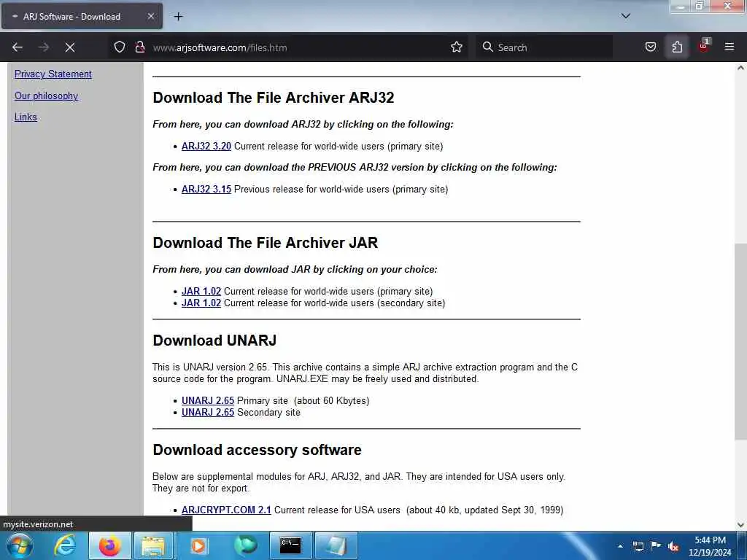
Task: Open the green round taskbar application
Action: tap(245, 545)
